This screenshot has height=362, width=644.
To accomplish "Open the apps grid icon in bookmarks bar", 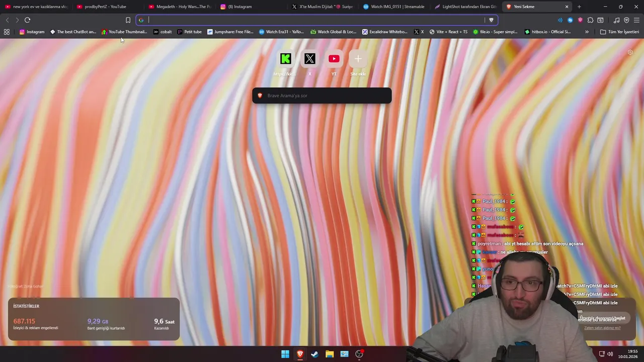I will pyautogui.click(x=7, y=32).
